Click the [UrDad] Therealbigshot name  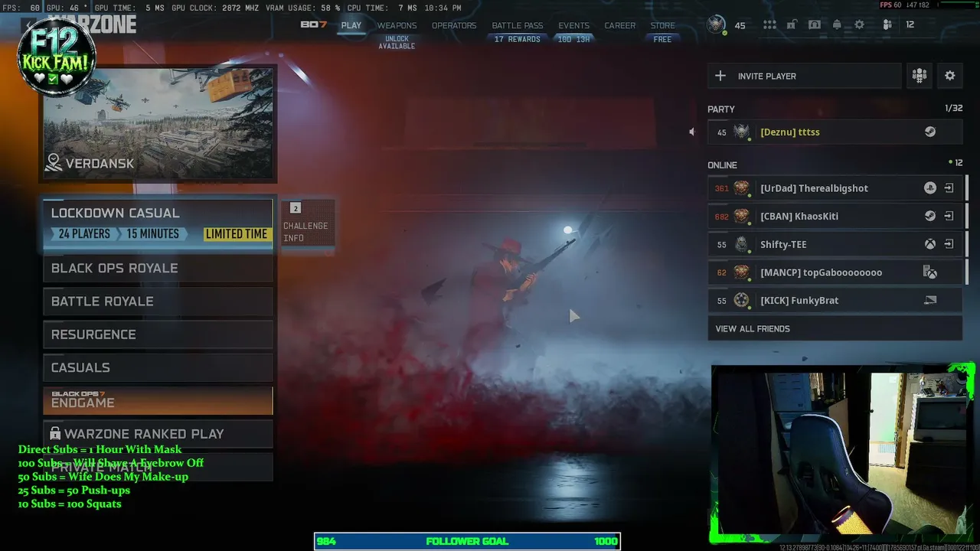tap(814, 188)
